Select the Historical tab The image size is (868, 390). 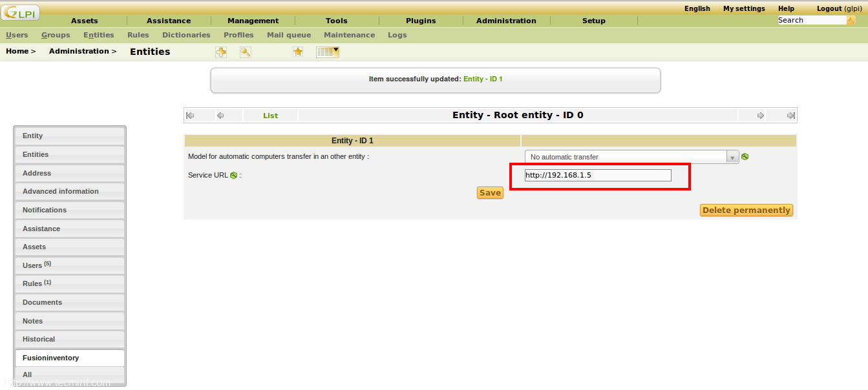[70, 339]
